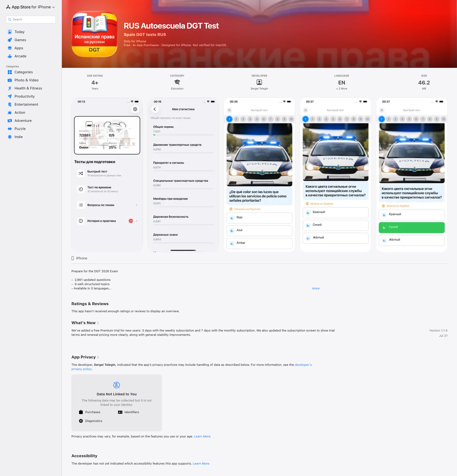This screenshot has height=476, width=457.
Task: Open first screenshot with 7/2861 stats
Action: click(x=107, y=175)
